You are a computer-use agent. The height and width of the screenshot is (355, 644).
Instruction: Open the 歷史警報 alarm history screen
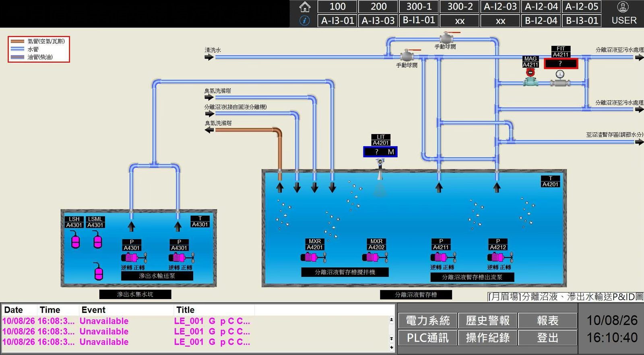pyautogui.click(x=487, y=321)
